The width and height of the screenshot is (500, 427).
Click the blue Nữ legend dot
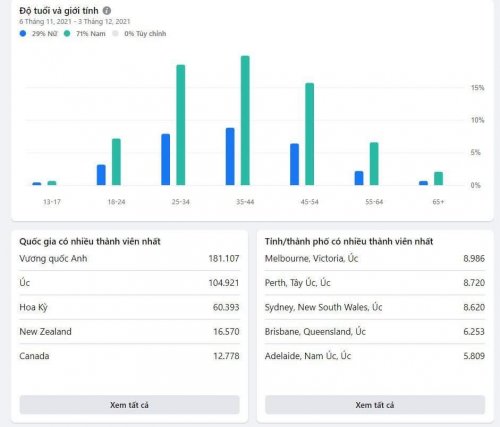(23, 33)
